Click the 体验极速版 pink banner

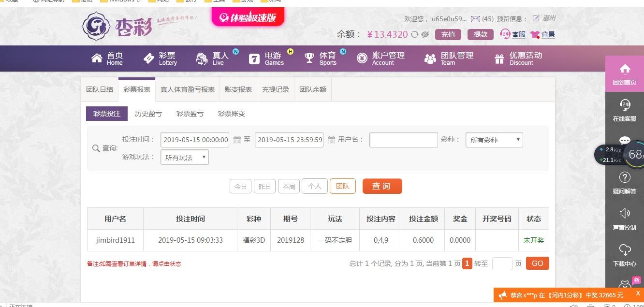pyautogui.click(x=248, y=17)
